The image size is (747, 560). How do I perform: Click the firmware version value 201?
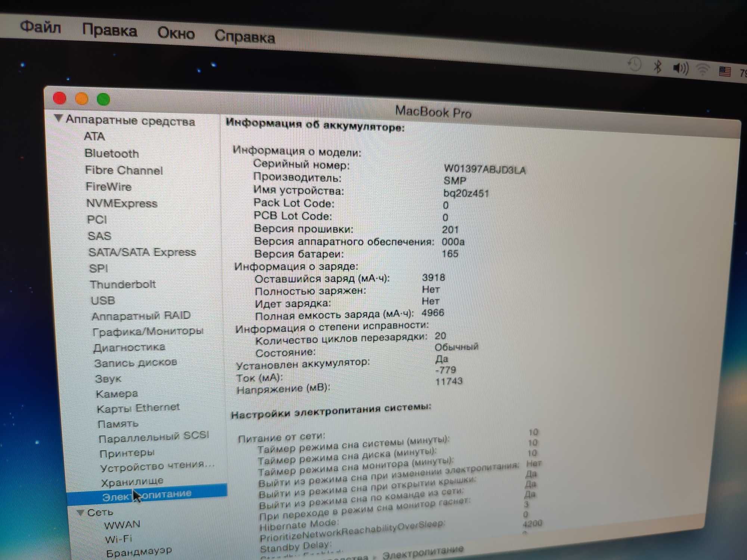(x=450, y=229)
